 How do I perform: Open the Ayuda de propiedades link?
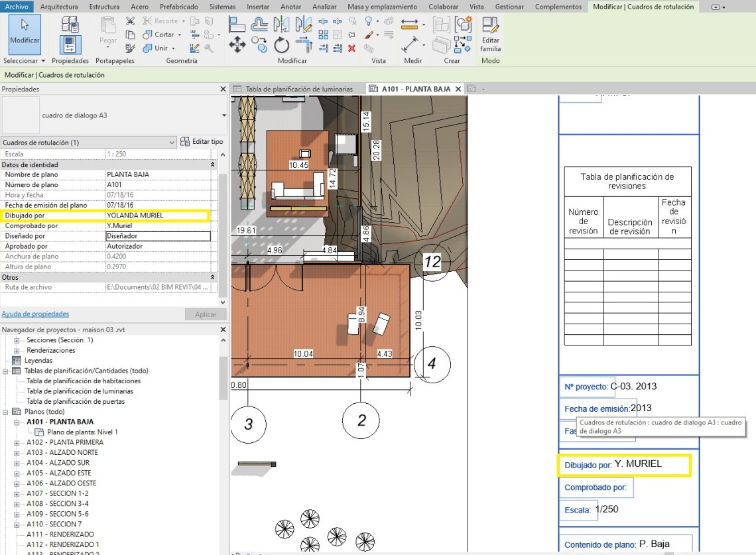pyautogui.click(x=35, y=314)
